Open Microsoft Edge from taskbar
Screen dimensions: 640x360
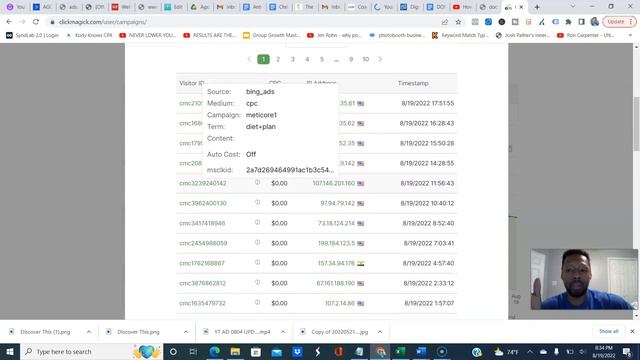click(x=214, y=351)
